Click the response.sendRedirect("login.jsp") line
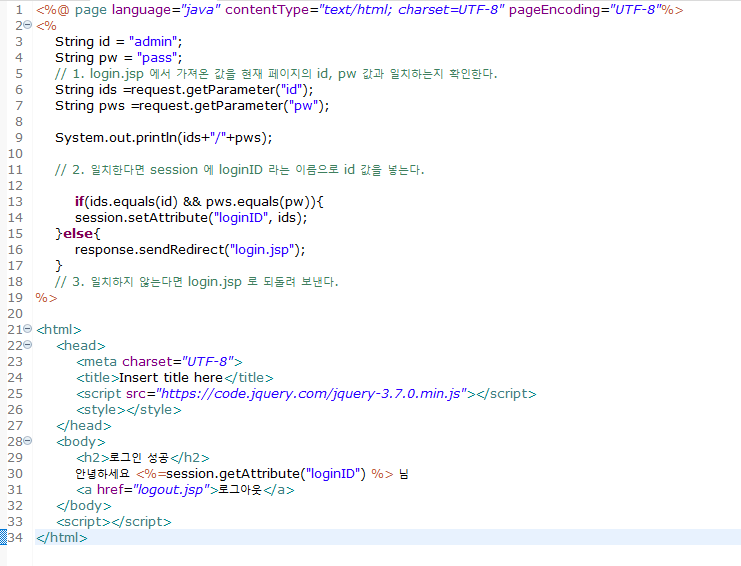 pyautogui.click(x=190, y=250)
